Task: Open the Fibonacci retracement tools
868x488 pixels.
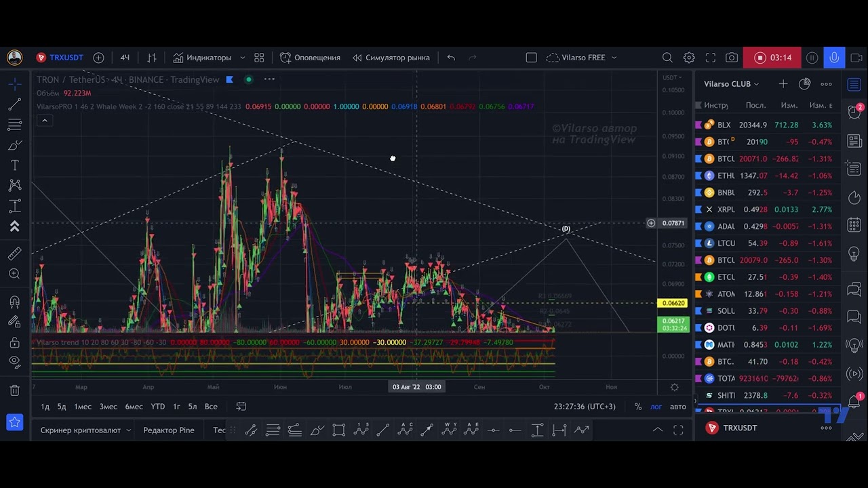Action: point(14,125)
